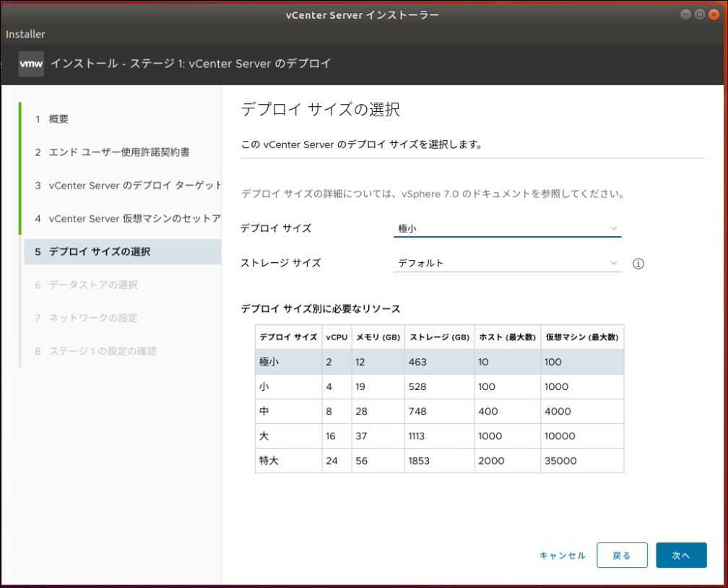Select step 5 デプロイ サイズの選択
Image resolution: width=728 pixels, height=588 pixels.
(122, 251)
